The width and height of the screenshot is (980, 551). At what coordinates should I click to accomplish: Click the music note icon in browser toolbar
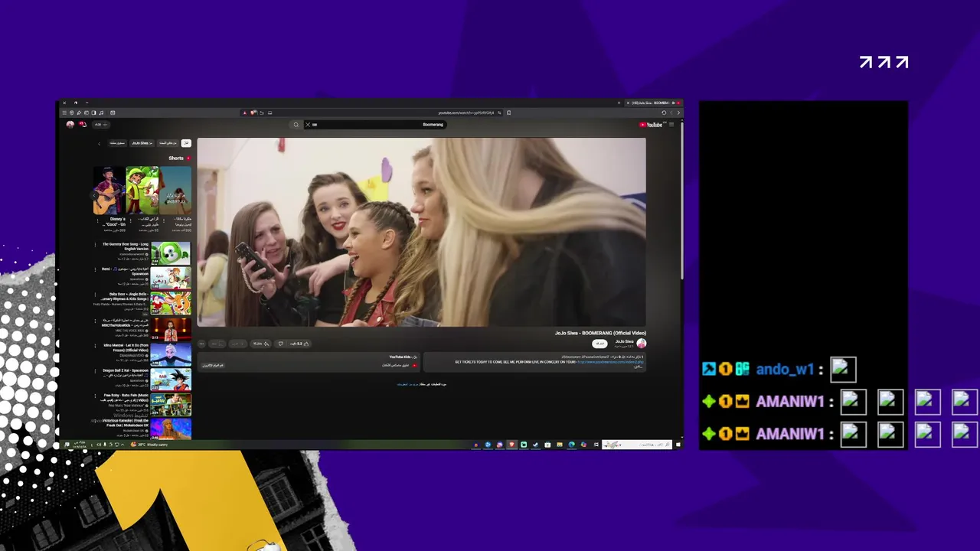coord(101,112)
